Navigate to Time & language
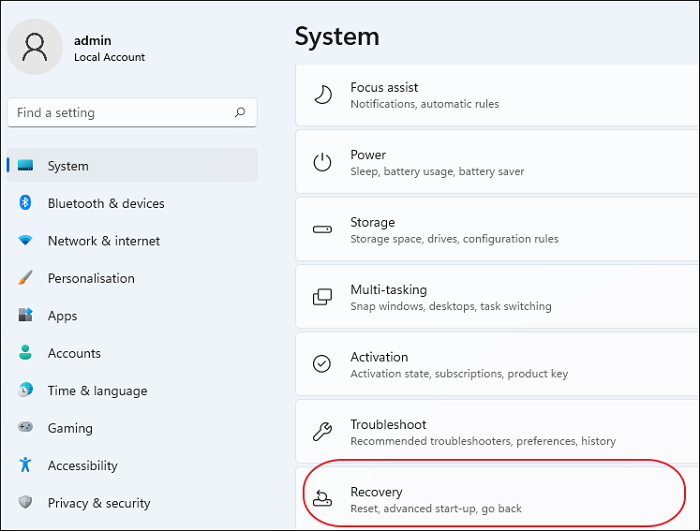Image resolution: width=700 pixels, height=531 pixels. 97,391
